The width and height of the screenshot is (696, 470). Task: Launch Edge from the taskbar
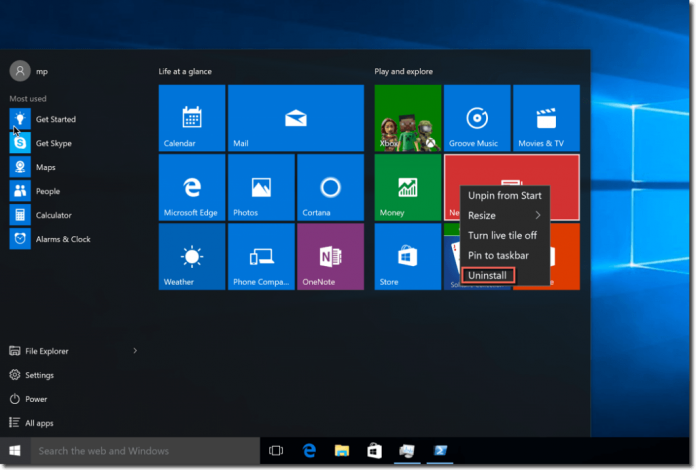pyautogui.click(x=309, y=451)
